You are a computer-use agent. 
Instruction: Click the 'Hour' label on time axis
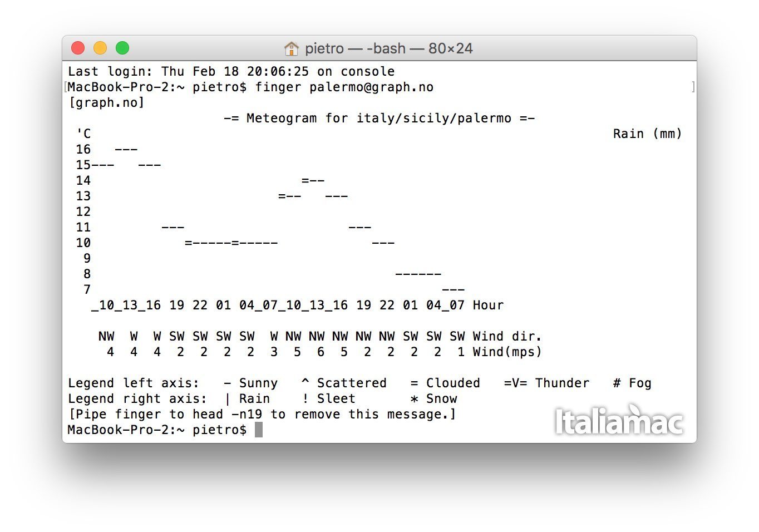click(488, 306)
